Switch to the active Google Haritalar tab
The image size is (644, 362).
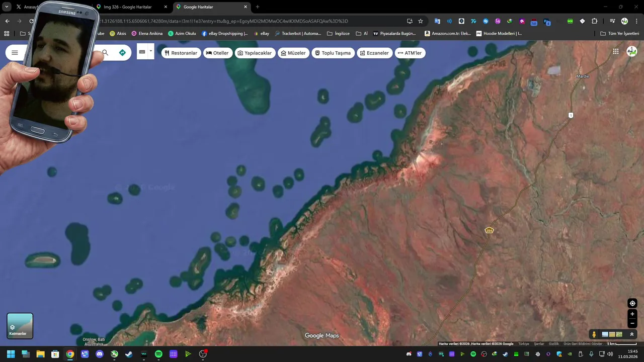pyautogui.click(x=211, y=7)
